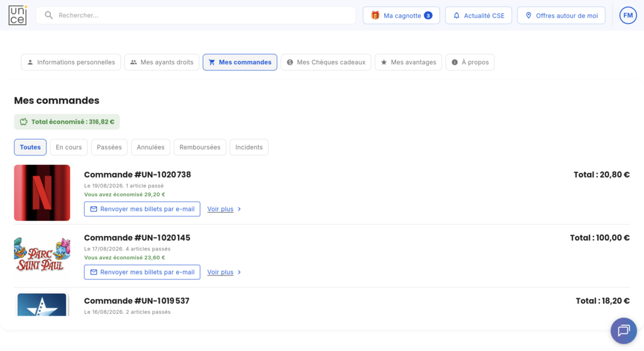Click the piggy bank savings icon
Image resolution: width=644 pixels, height=351 pixels.
coord(24,121)
